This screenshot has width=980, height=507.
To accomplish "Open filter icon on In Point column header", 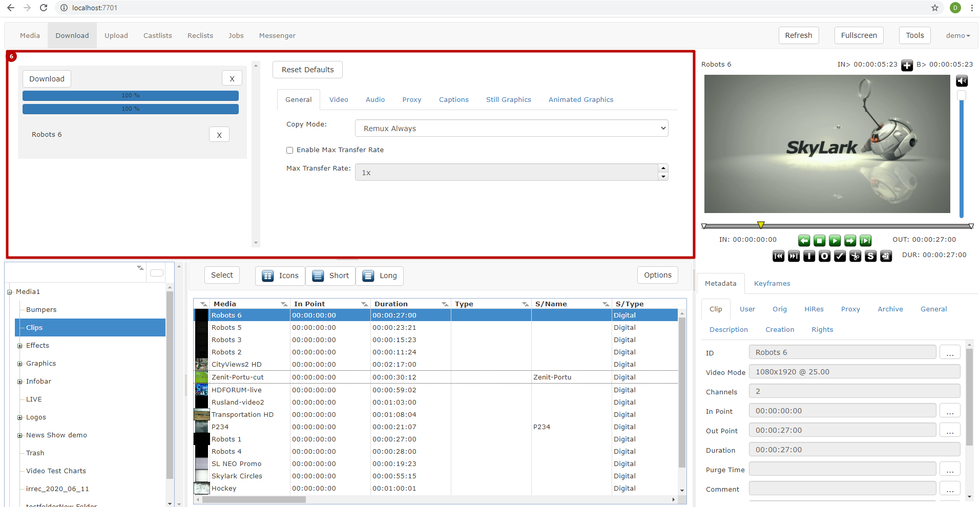I will point(365,304).
